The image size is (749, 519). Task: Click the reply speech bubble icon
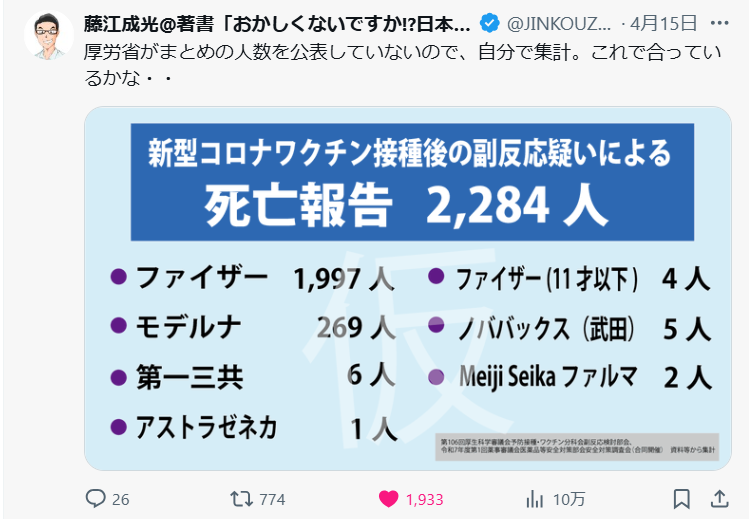pyautogui.click(x=96, y=498)
